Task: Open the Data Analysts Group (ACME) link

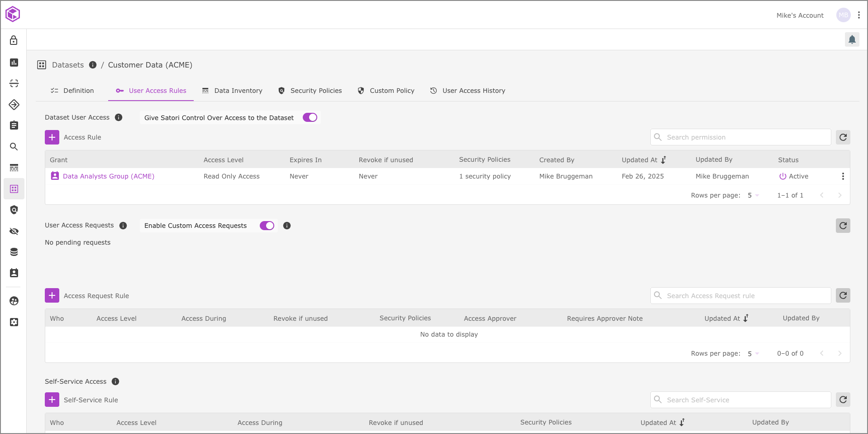Action: point(109,176)
